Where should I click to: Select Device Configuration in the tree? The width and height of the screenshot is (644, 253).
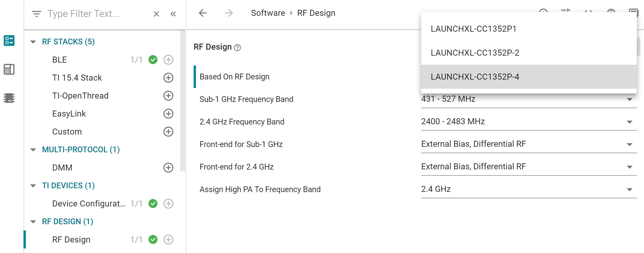tap(89, 204)
